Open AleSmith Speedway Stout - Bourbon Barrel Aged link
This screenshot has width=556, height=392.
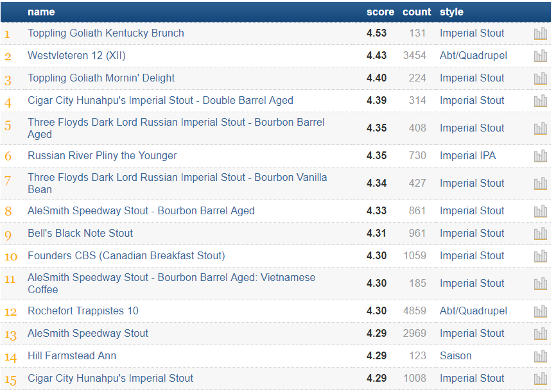click(x=141, y=211)
